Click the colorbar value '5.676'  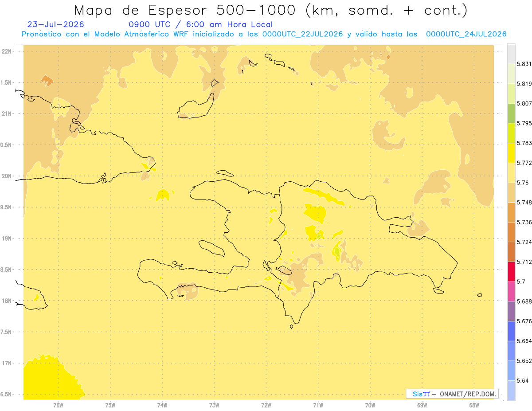pos(524,321)
